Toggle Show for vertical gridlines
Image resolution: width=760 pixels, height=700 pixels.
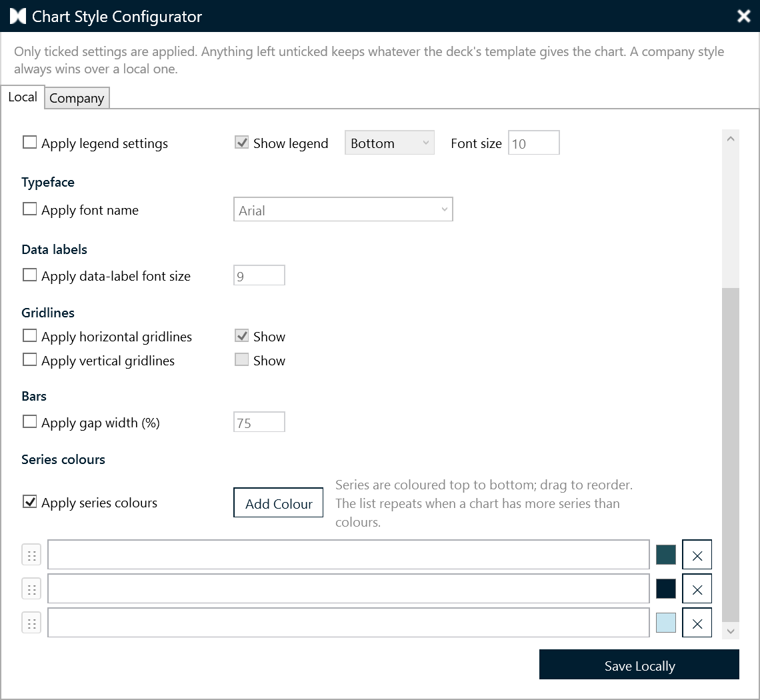click(x=241, y=360)
